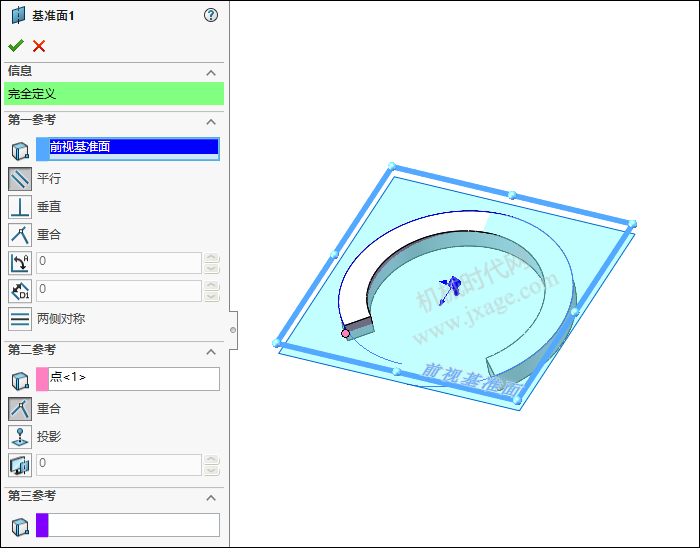Click the top corner handle of the plane
The height and width of the screenshot is (548, 700).
pyautogui.click(x=392, y=166)
